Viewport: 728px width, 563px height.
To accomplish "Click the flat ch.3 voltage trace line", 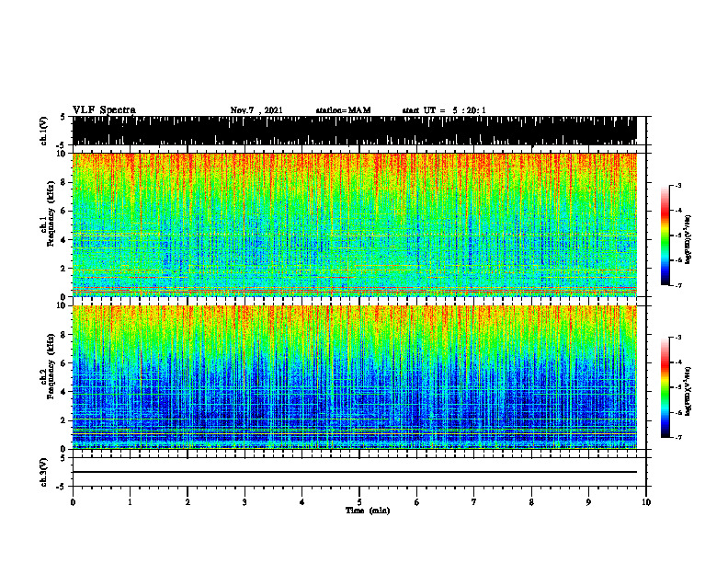I will tap(355, 472).
